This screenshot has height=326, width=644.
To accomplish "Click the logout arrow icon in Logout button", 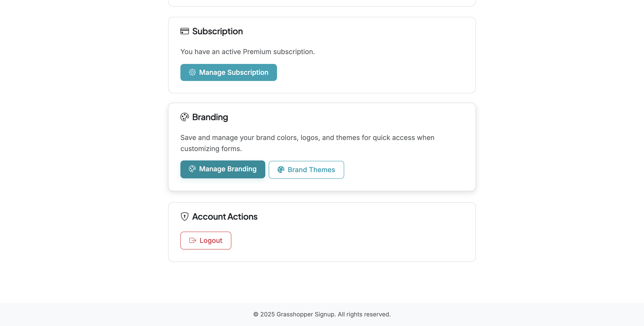I will coord(192,240).
